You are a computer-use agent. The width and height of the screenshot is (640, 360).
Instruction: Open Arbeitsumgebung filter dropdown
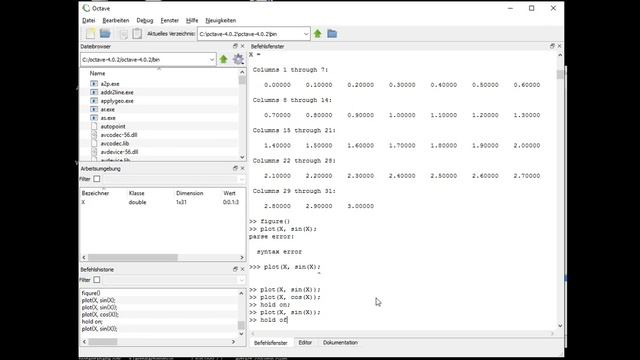click(x=241, y=179)
